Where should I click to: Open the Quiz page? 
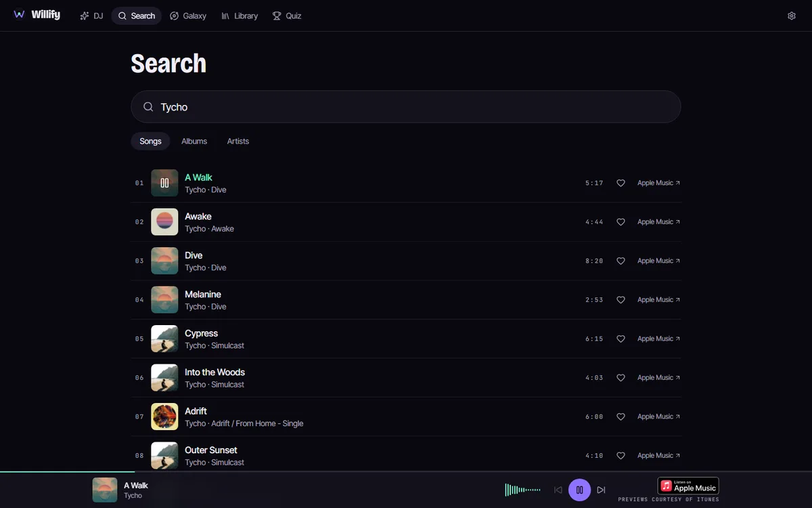pyautogui.click(x=287, y=16)
